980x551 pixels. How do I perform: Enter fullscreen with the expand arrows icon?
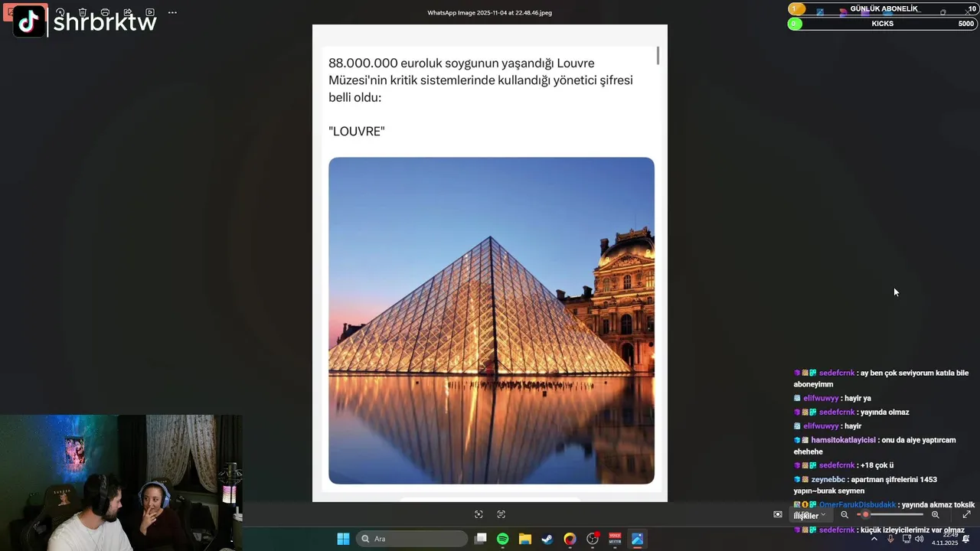click(x=966, y=514)
